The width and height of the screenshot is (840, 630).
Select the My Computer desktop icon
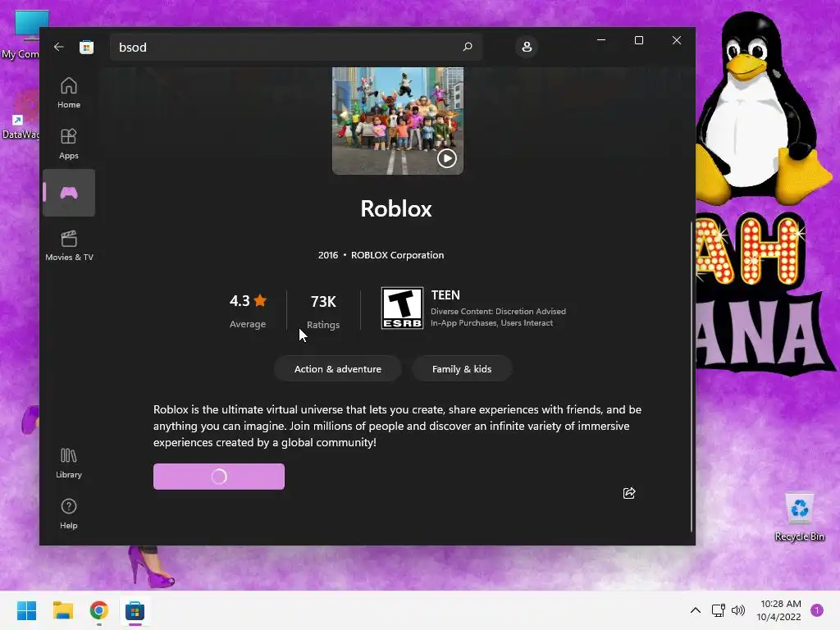pos(21,34)
